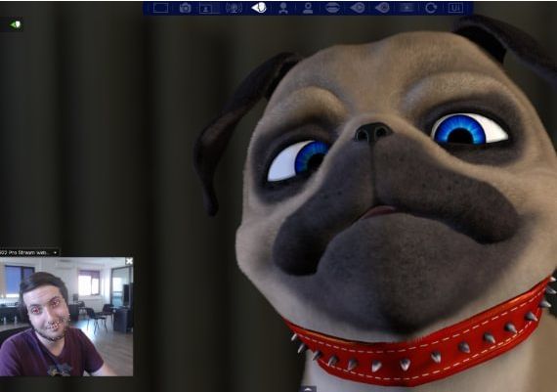Close the webcam preview panel
Image resolution: width=557 pixels, height=392 pixels.
(x=129, y=262)
